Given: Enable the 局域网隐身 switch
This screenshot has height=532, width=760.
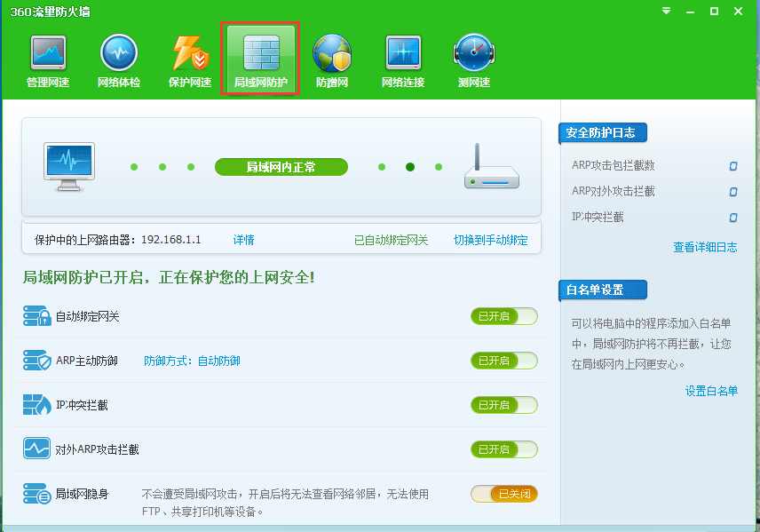Looking at the screenshot, I should coord(504,494).
